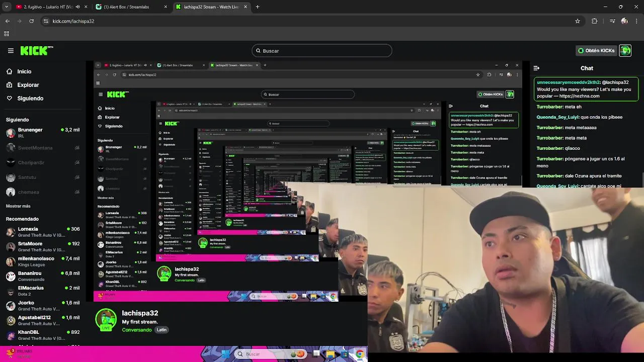Open the Chrome tab search dropdown
Screen dimensions: 644x362
tap(7, 7)
